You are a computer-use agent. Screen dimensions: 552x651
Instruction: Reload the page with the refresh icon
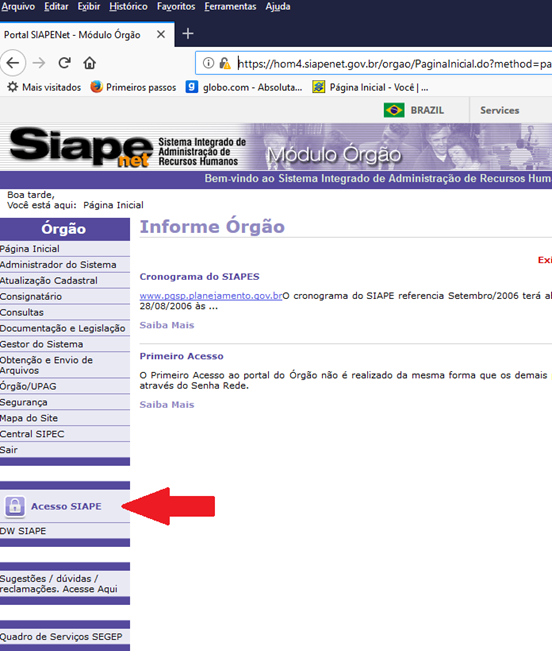(x=64, y=63)
